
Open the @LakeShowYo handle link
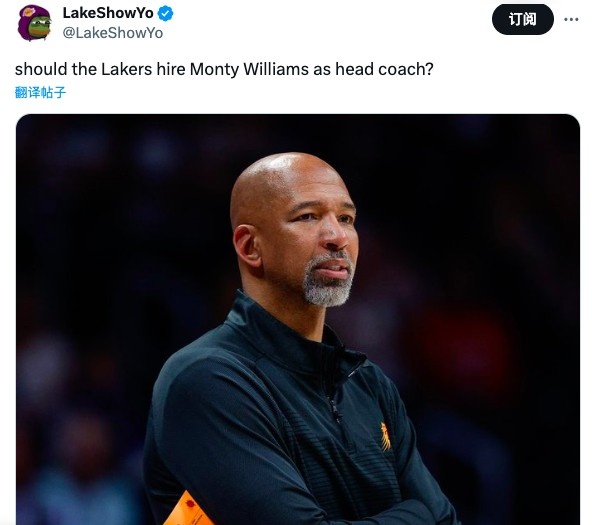click(113, 33)
